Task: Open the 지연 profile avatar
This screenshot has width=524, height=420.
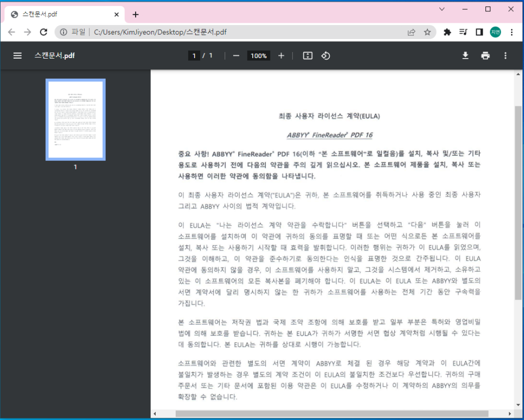Action: coord(495,32)
